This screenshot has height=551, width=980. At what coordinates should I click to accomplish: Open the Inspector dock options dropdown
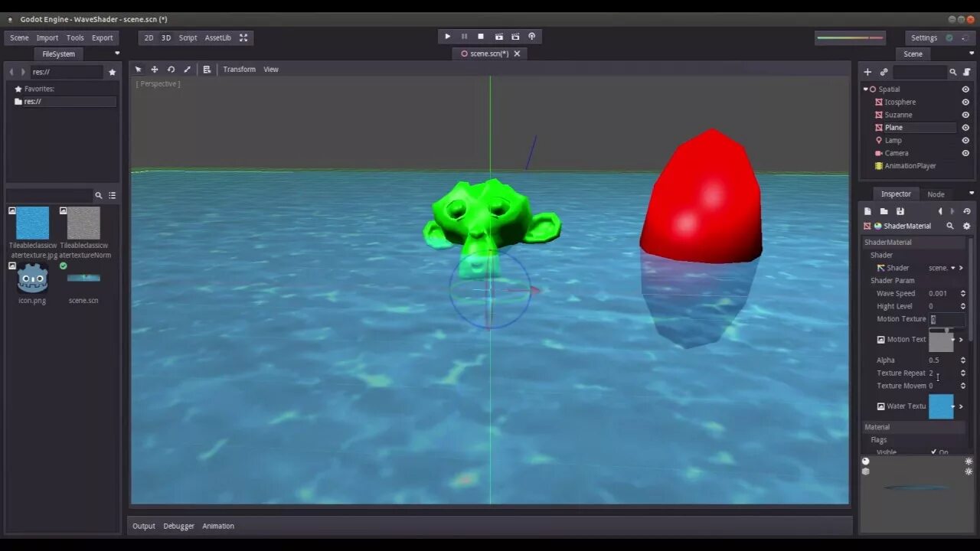click(x=971, y=194)
